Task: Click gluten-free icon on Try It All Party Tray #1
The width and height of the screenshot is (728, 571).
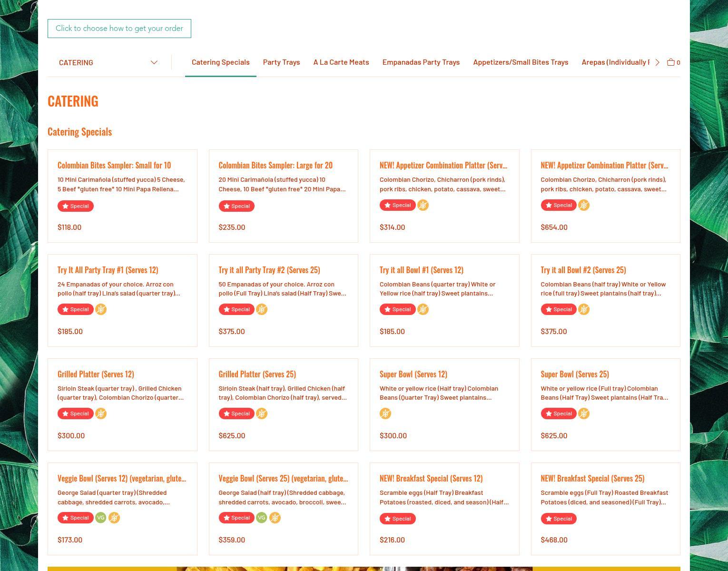Action: [101, 309]
